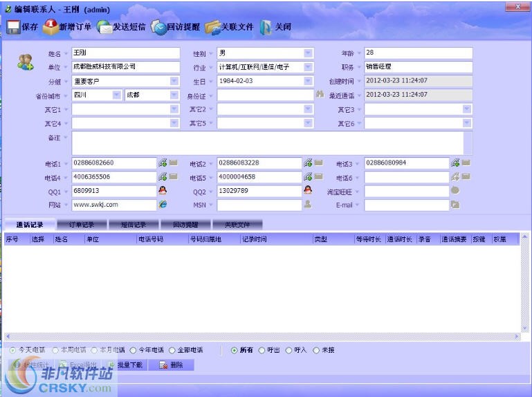Click the QQ penguin icon beside QQ1

[x=163, y=190]
